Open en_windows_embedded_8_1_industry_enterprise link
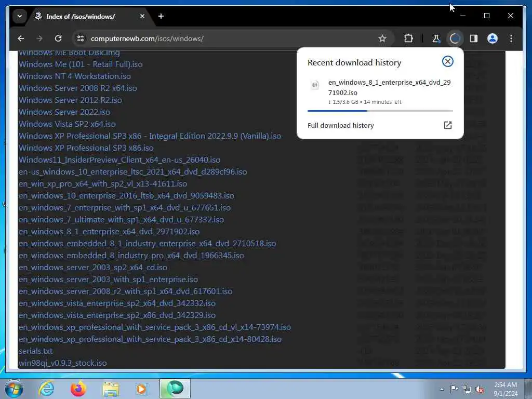532x399 pixels. tap(147, 244)
